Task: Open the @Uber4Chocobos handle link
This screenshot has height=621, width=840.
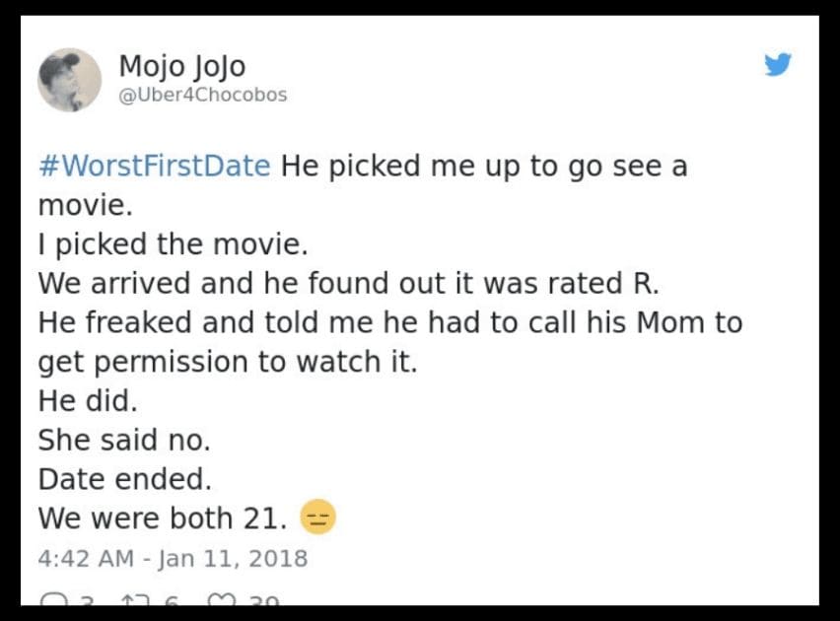Action: tap(202, 96)
